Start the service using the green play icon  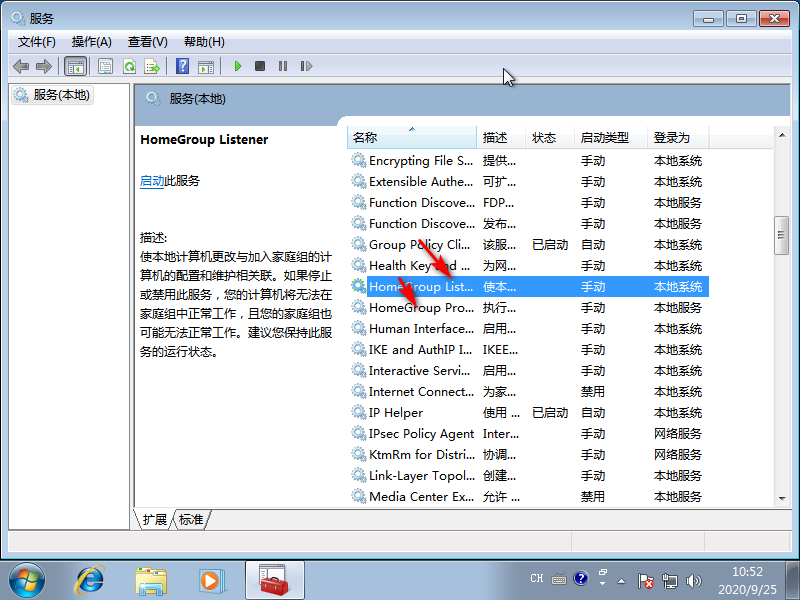(238, 66)
